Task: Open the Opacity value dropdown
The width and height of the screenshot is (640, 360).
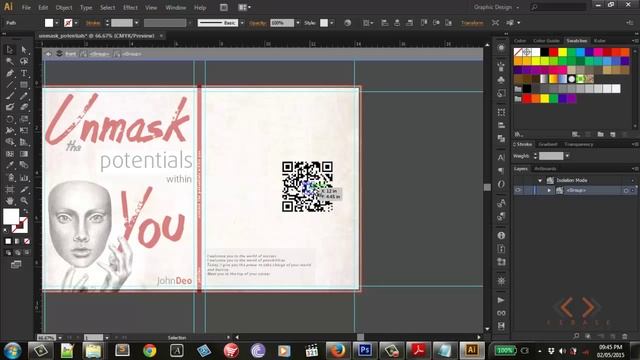Action: pos(298,23)
